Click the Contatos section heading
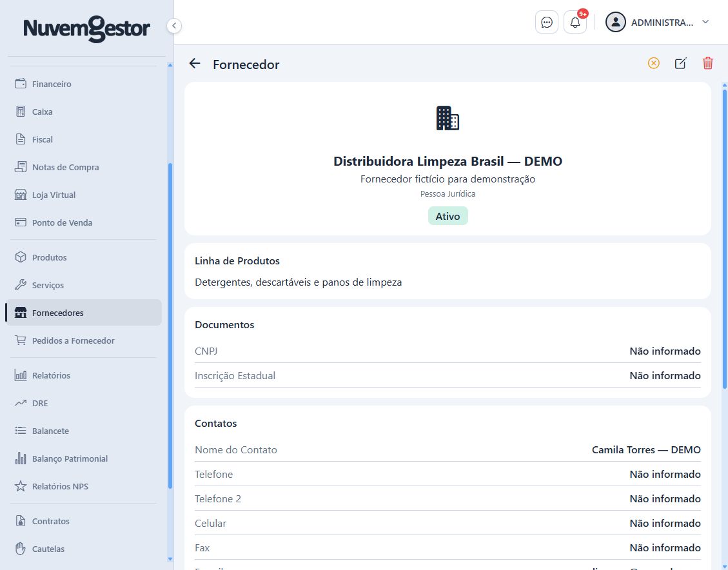Viewport: 728px width, 570px height. pos(215,424)
